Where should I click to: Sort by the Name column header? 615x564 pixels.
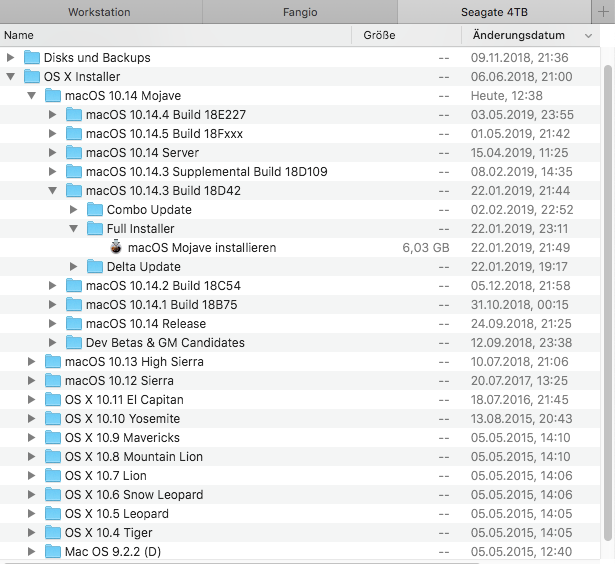coord(176,35)
